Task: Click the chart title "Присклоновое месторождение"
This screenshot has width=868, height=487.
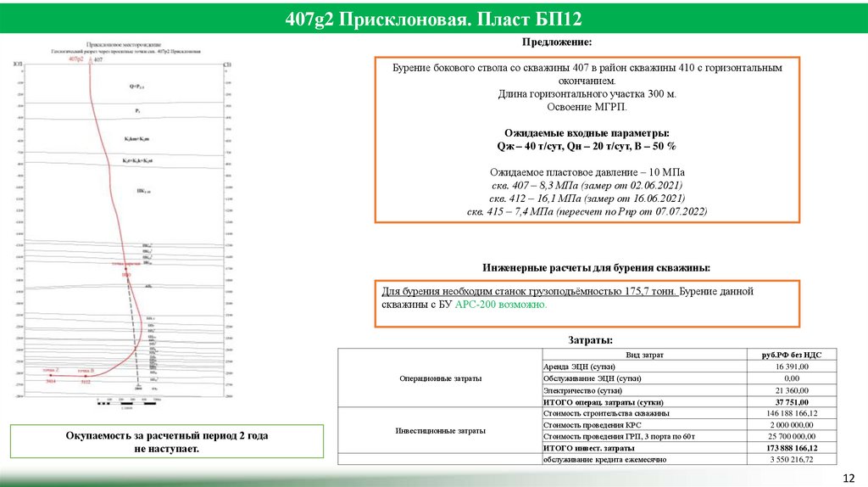Action: pyautogui.click(x=124, y=44)
